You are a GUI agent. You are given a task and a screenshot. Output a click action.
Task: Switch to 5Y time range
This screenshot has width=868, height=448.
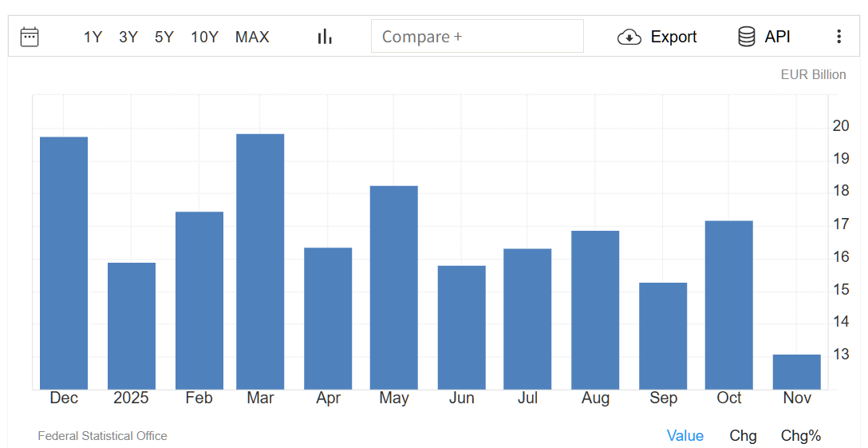[x=164, y=37]
